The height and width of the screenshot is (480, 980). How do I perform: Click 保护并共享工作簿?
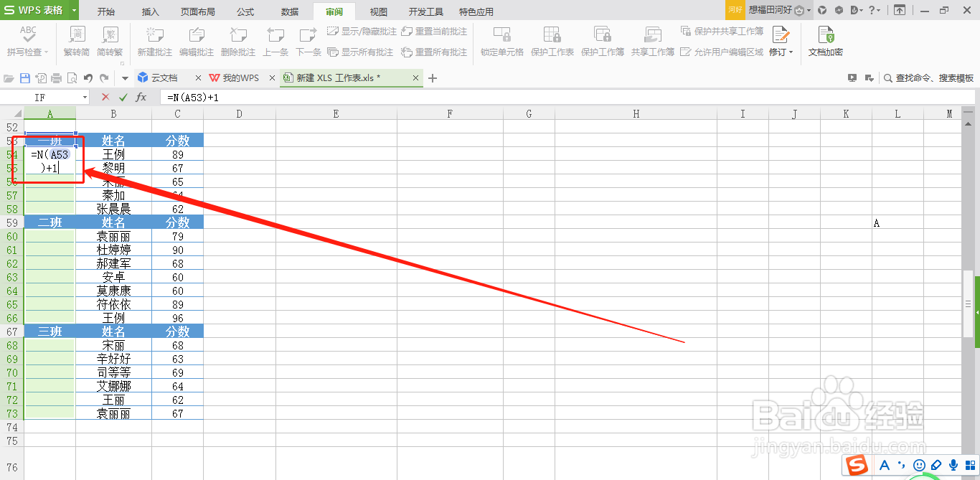click(x=722, y=32)
